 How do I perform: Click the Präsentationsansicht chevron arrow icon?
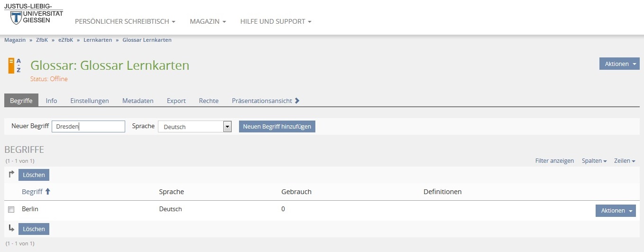297,101
